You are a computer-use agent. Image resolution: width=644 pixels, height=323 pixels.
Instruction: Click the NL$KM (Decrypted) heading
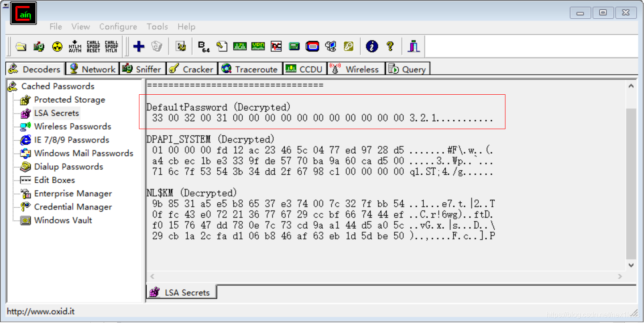191,193
